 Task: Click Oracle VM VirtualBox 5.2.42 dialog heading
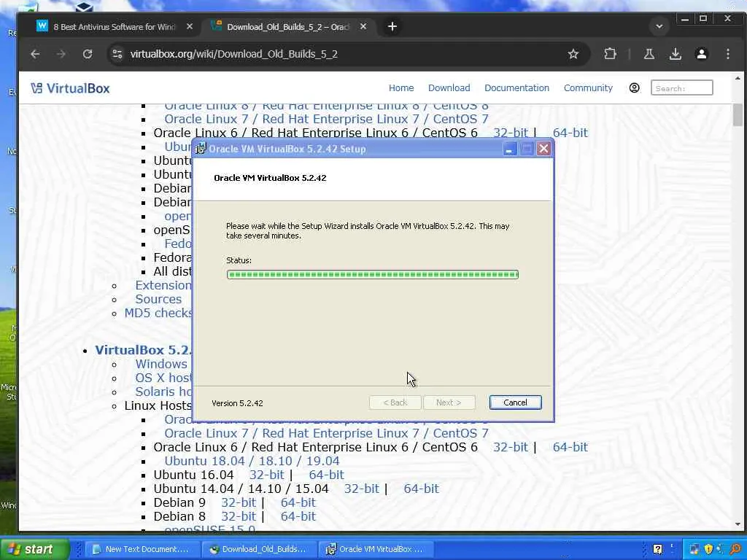(270, 178)
